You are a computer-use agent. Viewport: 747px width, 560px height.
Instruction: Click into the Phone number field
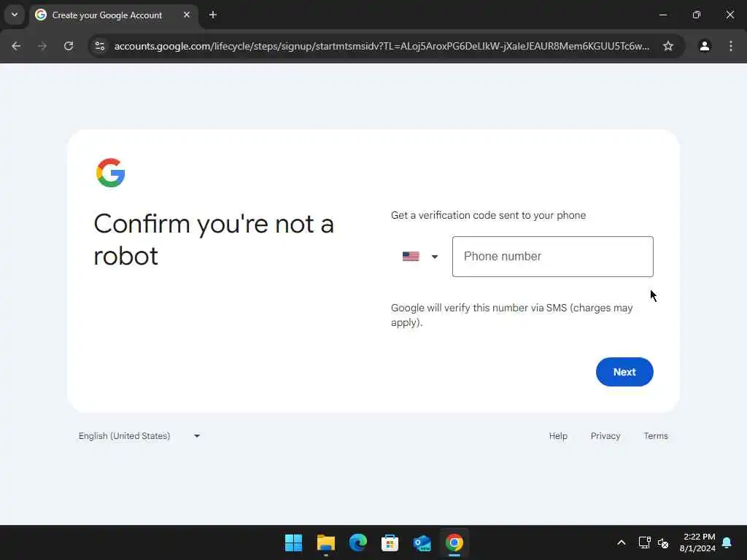click(553, 257)
